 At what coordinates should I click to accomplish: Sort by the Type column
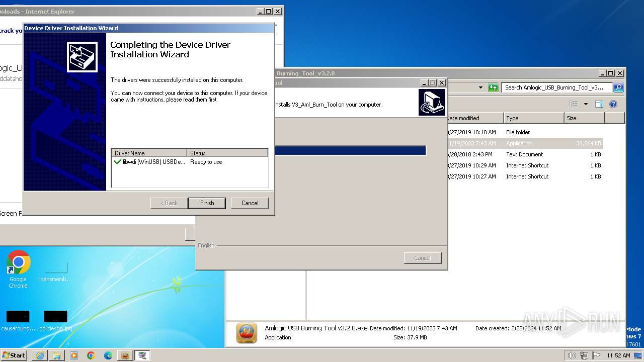(x=534, y=118)
